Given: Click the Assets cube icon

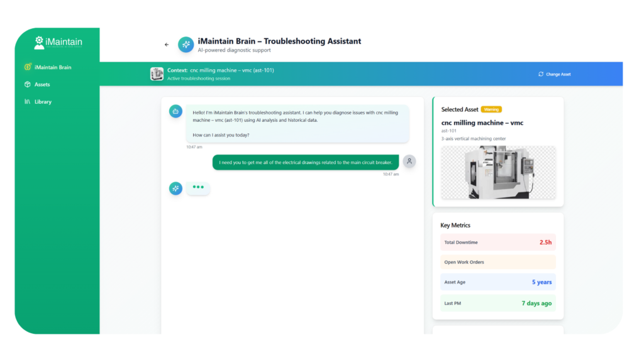Looking at the screenshot, I should coord(28,84).
